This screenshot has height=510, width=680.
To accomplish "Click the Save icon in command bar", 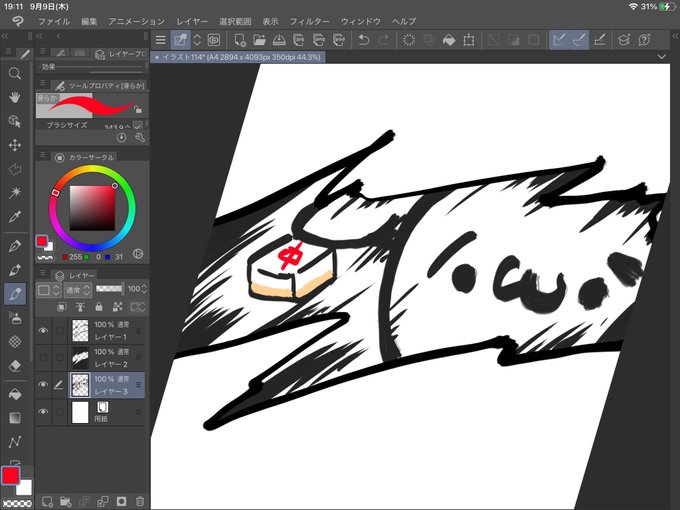I will coord(279,40).
